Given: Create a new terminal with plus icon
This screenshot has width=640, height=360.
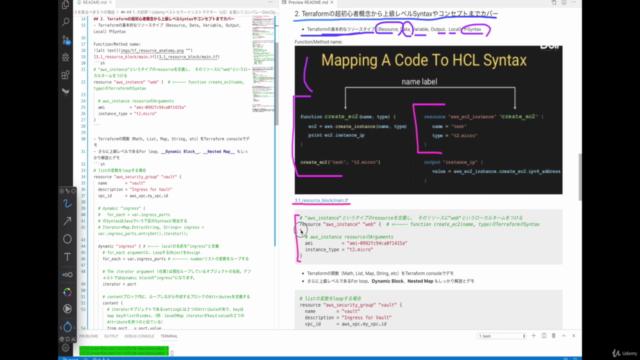Looking at the screenshot, I should coord(533,336).
